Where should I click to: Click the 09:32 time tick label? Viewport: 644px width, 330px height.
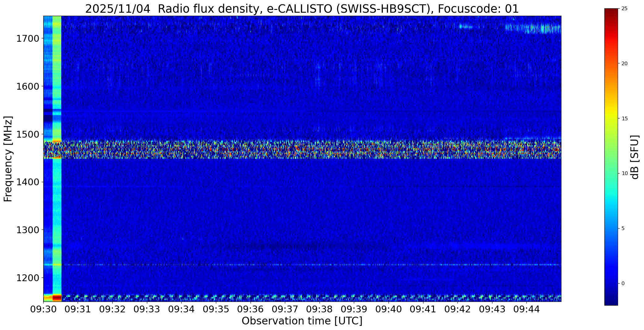point(112,309)
